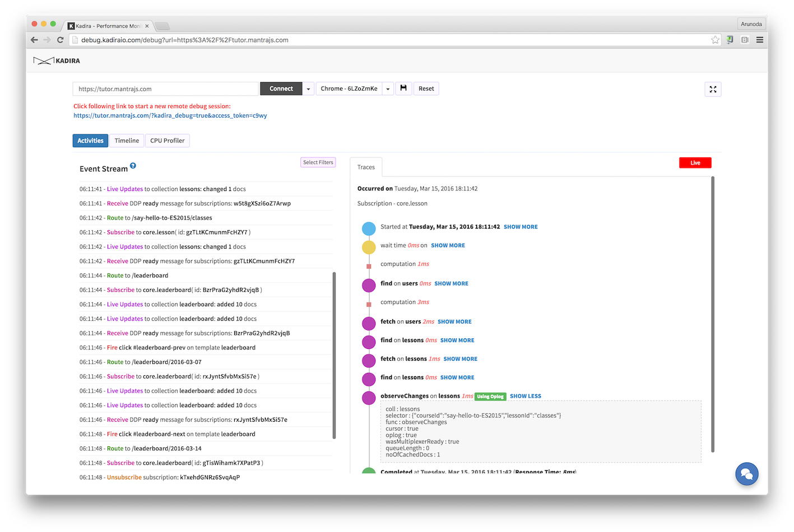
Task: Click the purple observeChanges trace circle
Action: click(x=369, y=398)
